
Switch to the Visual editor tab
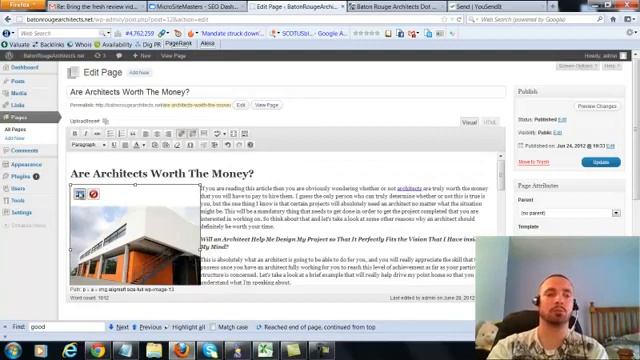click(x=469, y=122)
